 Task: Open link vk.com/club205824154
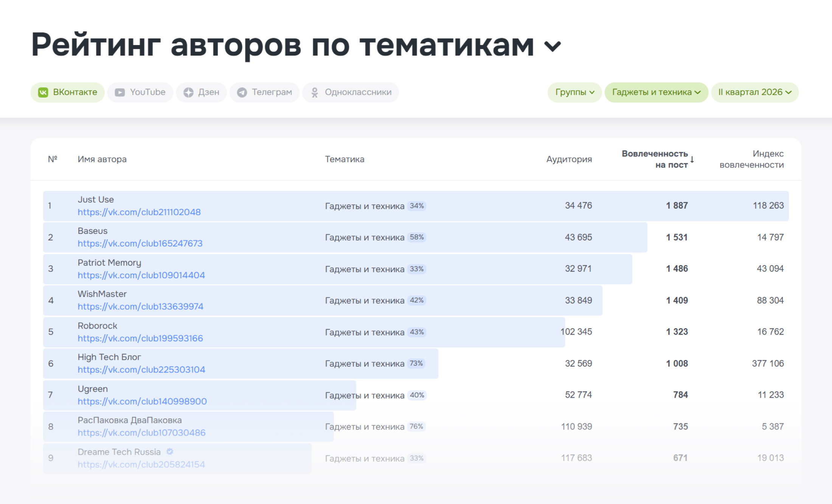pos(141,465)
